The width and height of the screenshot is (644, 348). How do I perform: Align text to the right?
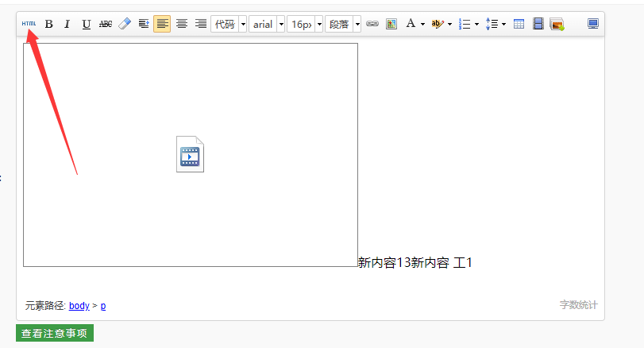point(201,24)
